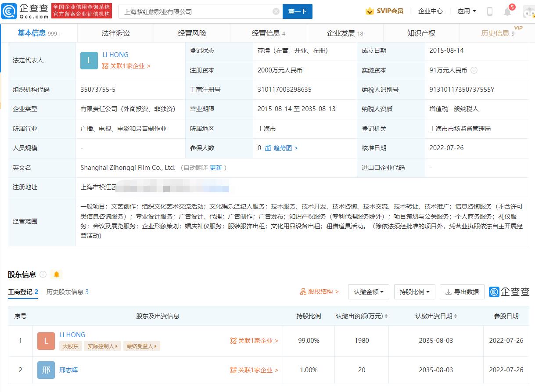Click the user avatar at the top right
The image size is (535, 392).
point(528,11)
